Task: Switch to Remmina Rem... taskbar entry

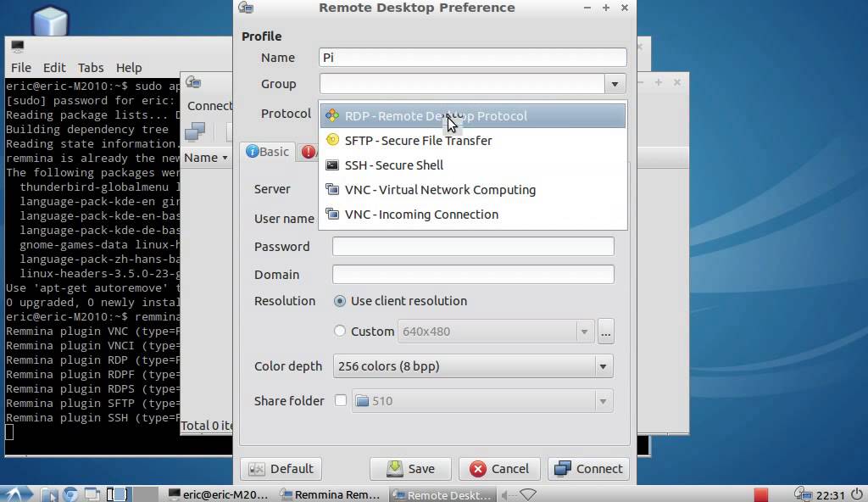Action: coord(331,494)
